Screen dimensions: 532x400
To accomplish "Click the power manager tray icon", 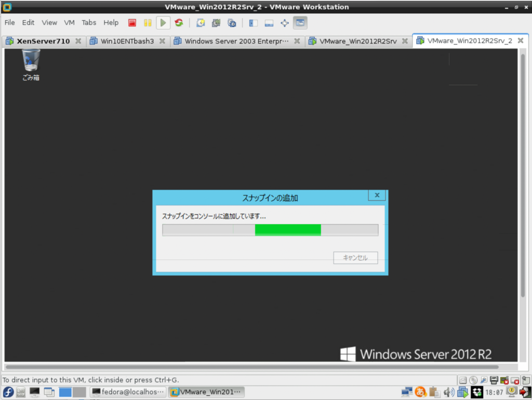I will [x=511, y=392].
